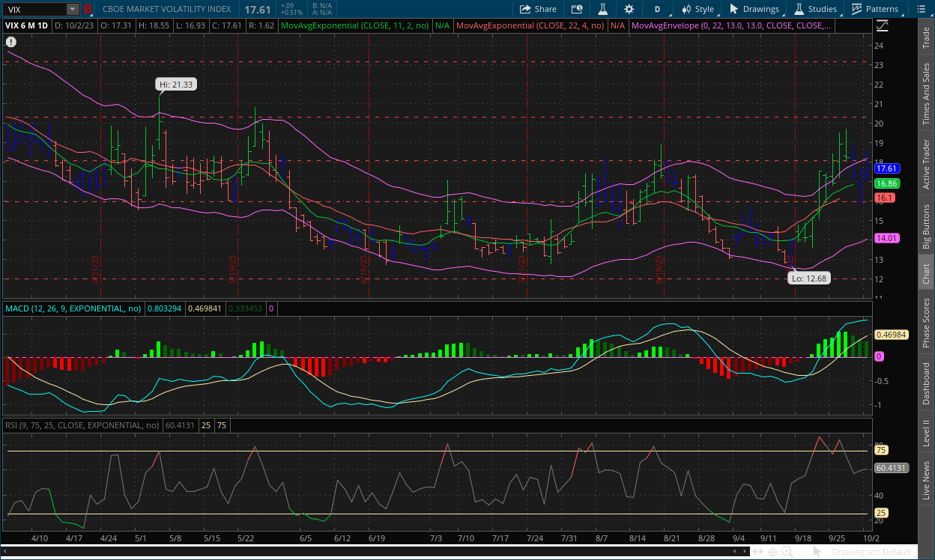Screen dimensions: 935x560
Task: Select the Chart sidebar tab
Action: coord(926,273)
